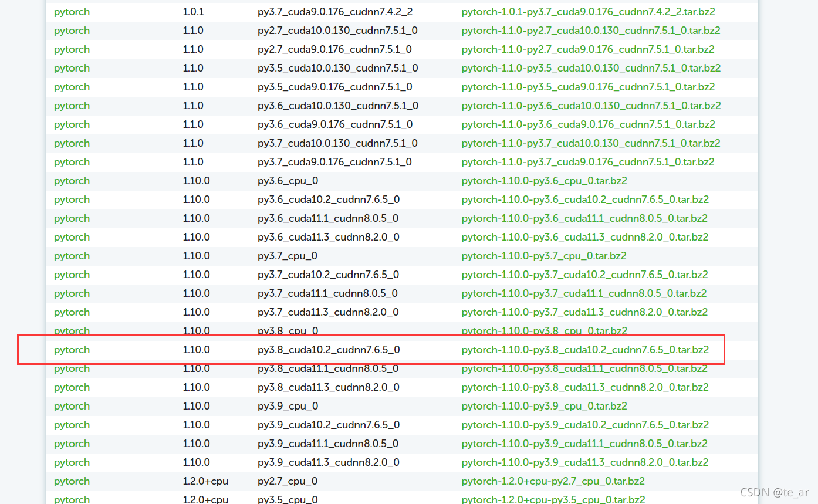Screen dimensions: 818x504
Task: Click build cell py3.6_cuda10.2_cudnn7.6.5_0
Action: [329, 199]
